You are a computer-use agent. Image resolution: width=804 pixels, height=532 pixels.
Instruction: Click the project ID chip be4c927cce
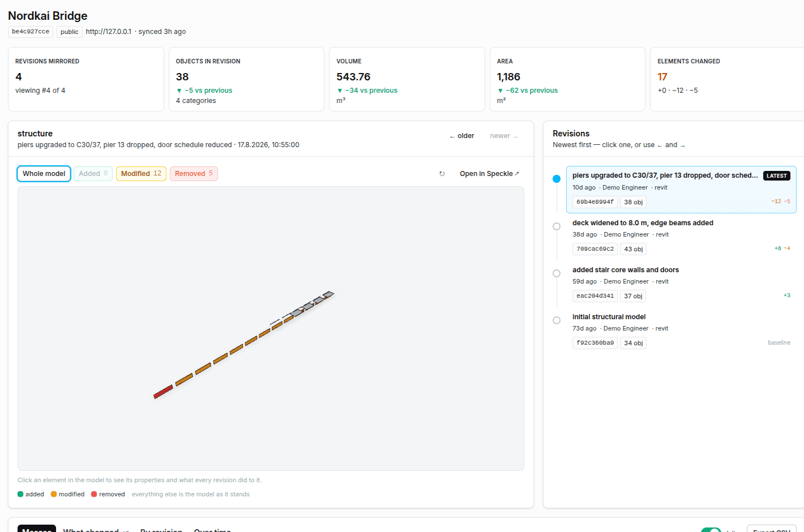pos(31,32)
